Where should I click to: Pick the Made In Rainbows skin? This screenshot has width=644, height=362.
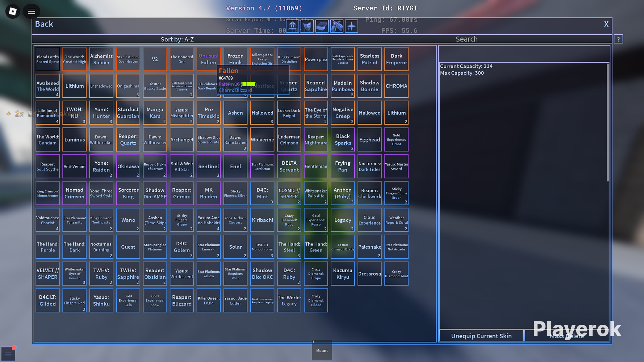click(x=343, y=86)
